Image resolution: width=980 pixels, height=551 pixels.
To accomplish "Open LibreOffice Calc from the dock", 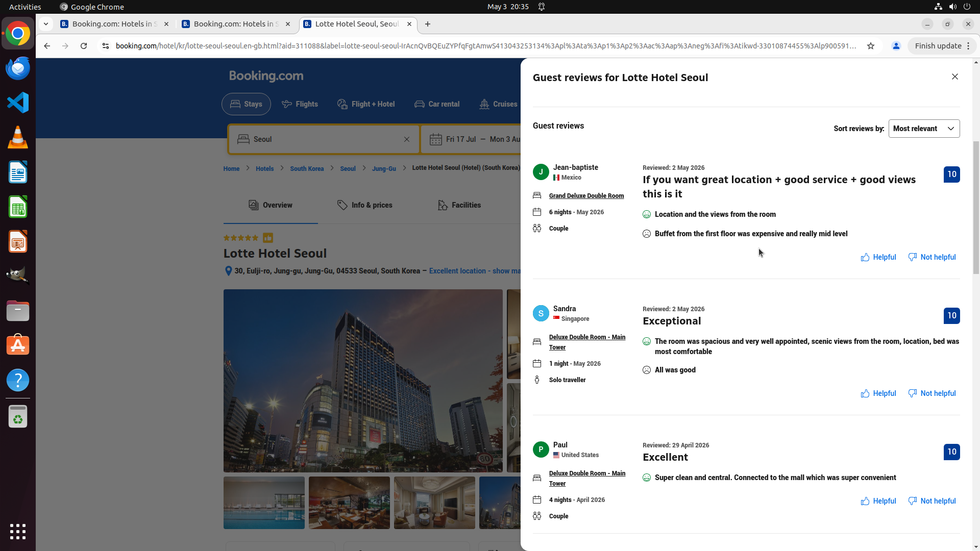I will pos(18,207).
